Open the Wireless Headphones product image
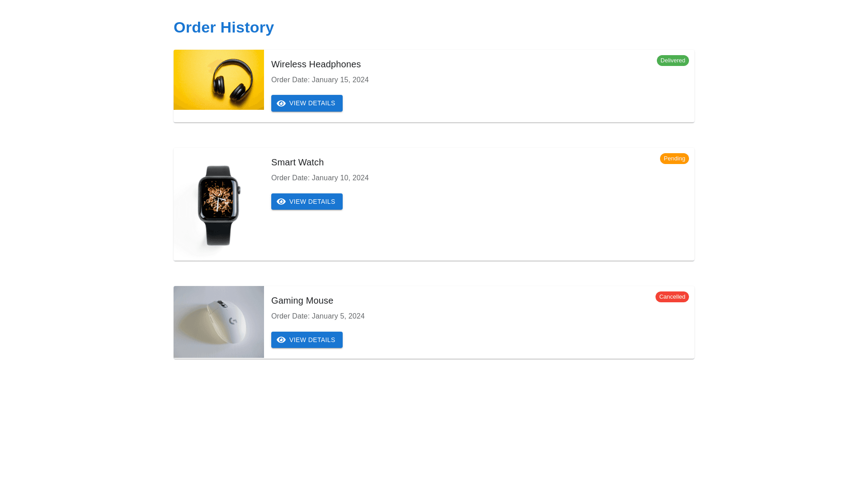 219,80
